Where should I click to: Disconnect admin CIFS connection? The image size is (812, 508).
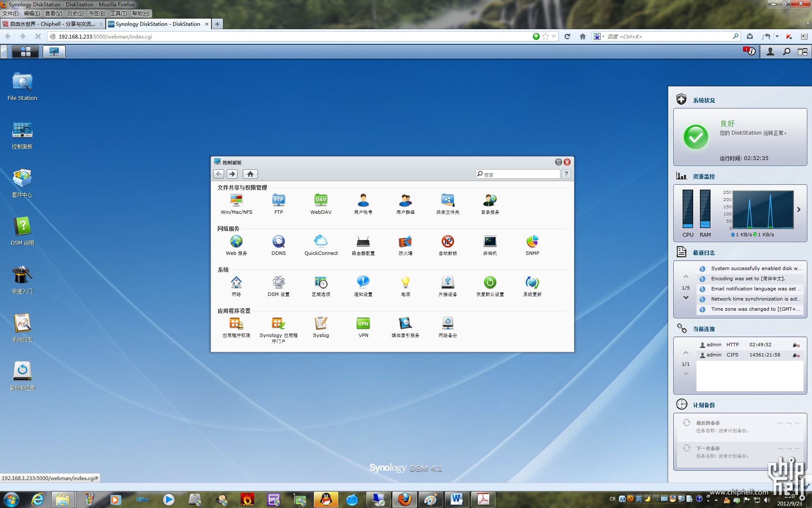796,355
